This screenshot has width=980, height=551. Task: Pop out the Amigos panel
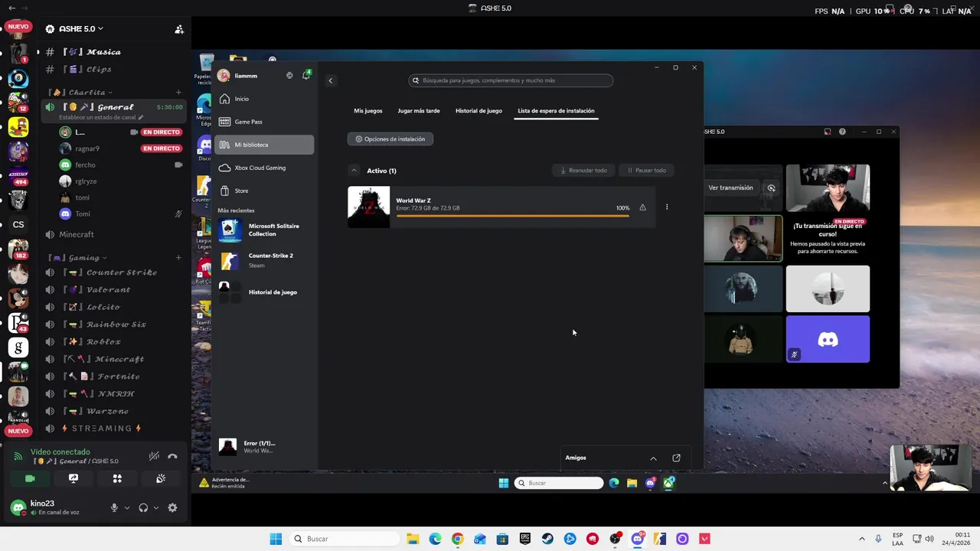click(x=676, y=458)
